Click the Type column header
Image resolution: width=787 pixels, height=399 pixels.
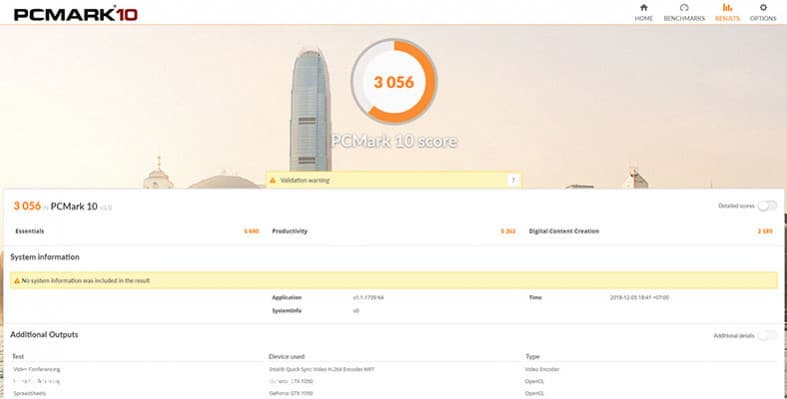(x=533, y=356)
